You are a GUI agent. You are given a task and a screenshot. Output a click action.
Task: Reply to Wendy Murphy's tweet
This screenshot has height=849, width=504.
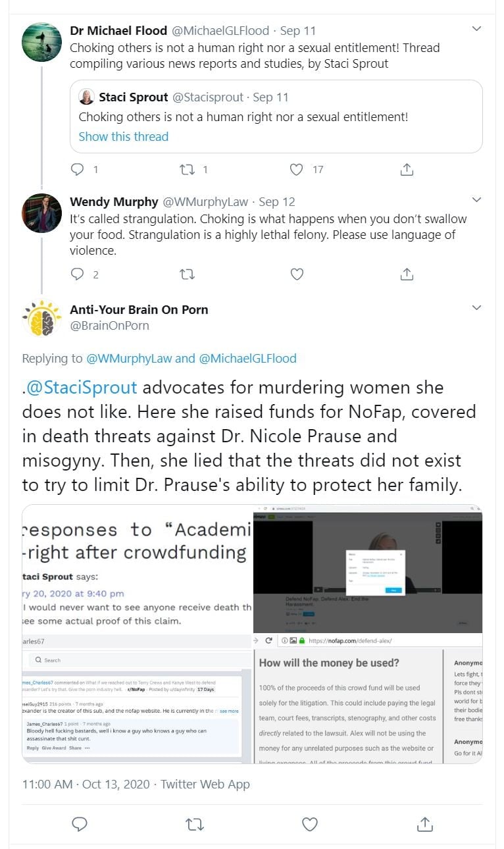tap(78, 274)
